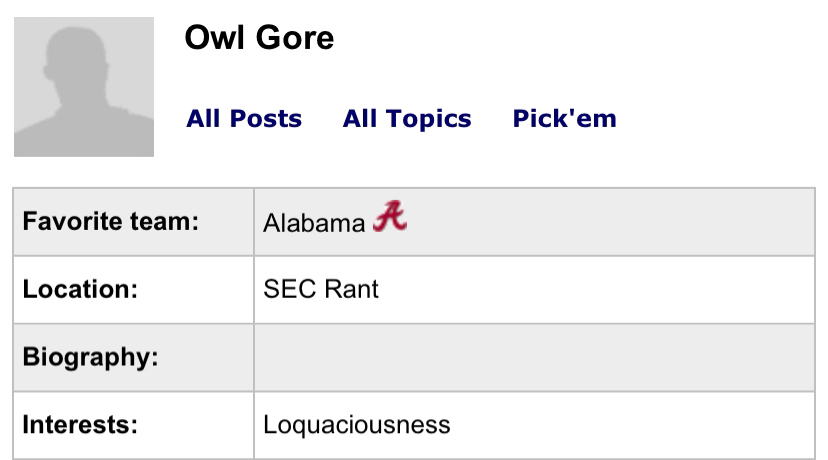Screen dimensions: 828x460
Task: Open the Pick'em page
Action: [564, 119]
